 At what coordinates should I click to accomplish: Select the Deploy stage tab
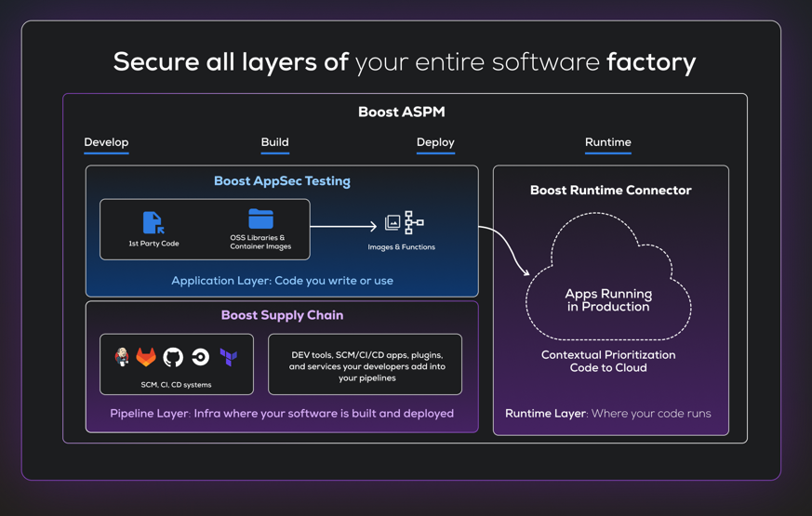435,142
